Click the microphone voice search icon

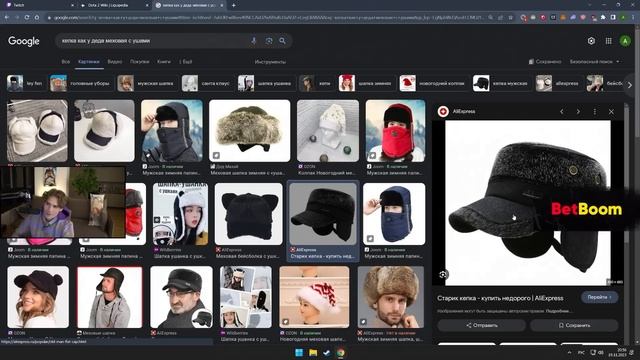click(x=254, y=41)
